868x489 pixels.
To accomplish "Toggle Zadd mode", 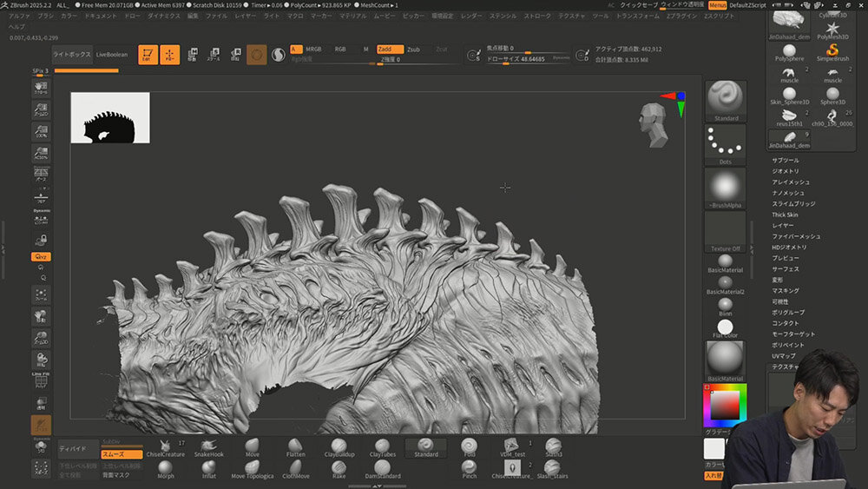I will [x=390, y=50].
